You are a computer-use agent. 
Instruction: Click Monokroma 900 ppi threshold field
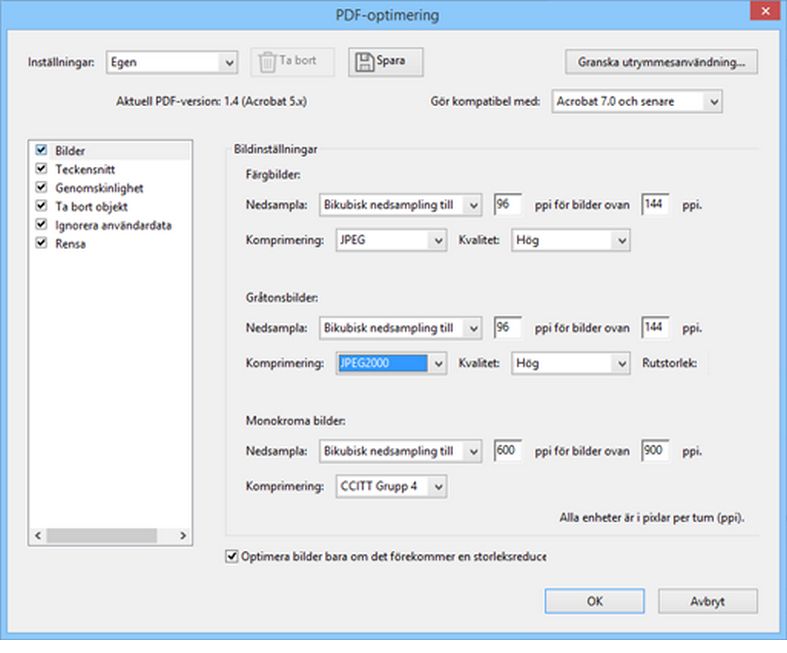(655, 450)
